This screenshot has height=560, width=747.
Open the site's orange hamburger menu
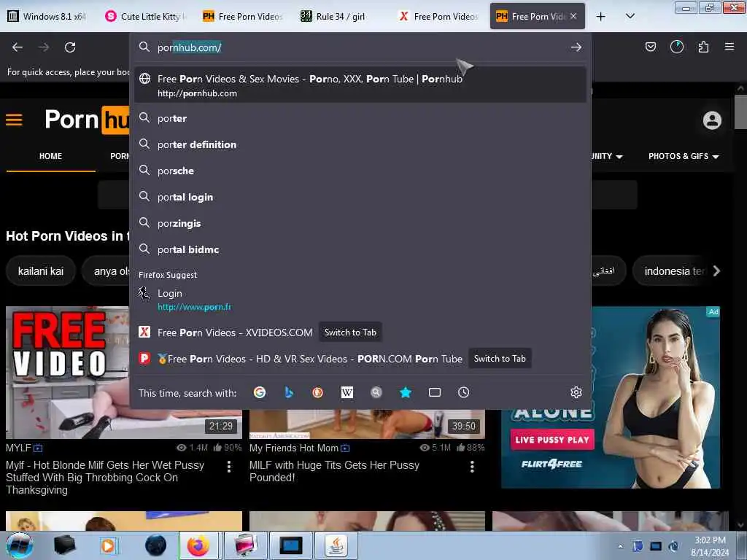[x=14, y=119]
